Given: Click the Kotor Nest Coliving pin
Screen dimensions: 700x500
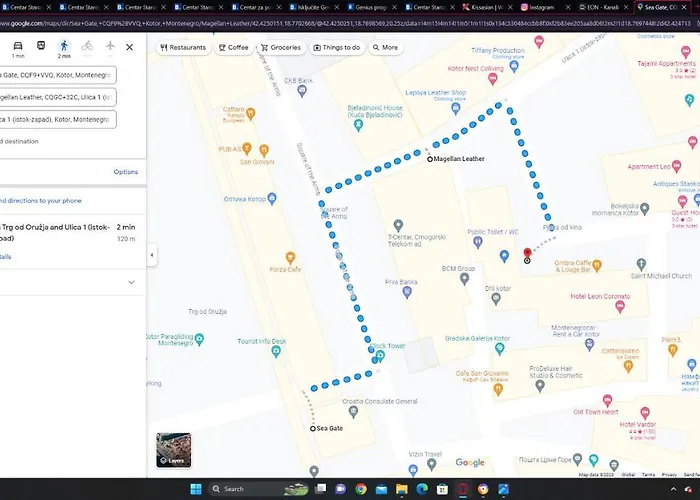Looking at the screenshot, I should coord(492,79).
